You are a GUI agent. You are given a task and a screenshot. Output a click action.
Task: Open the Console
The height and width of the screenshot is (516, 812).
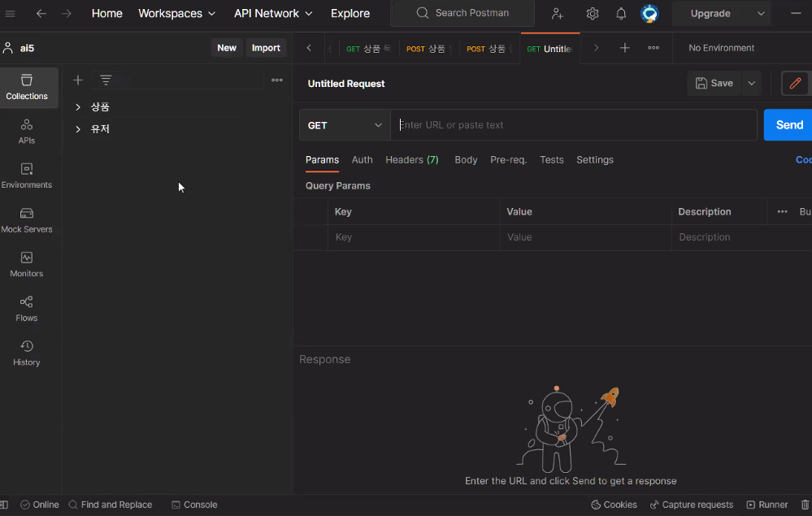pyautogui.click(x=195, y=505)
